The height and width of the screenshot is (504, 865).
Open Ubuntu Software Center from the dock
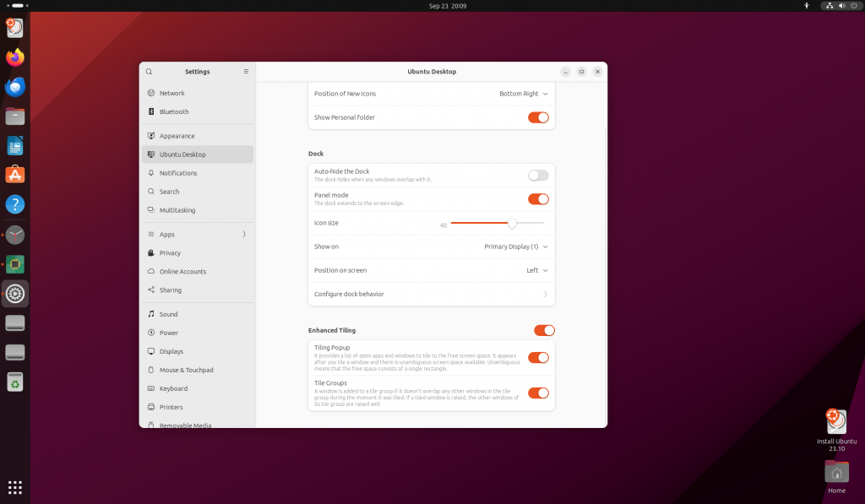tap(14, 175)
